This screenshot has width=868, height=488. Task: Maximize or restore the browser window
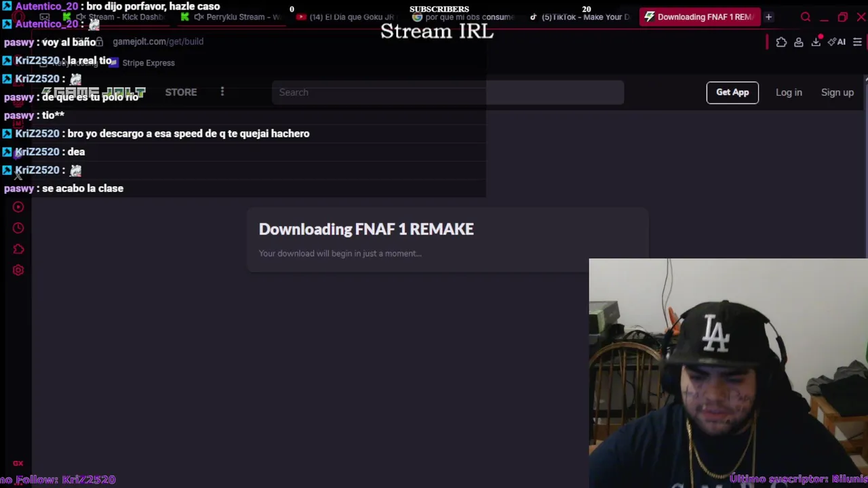pyautogui.click(x=842, y=17)
